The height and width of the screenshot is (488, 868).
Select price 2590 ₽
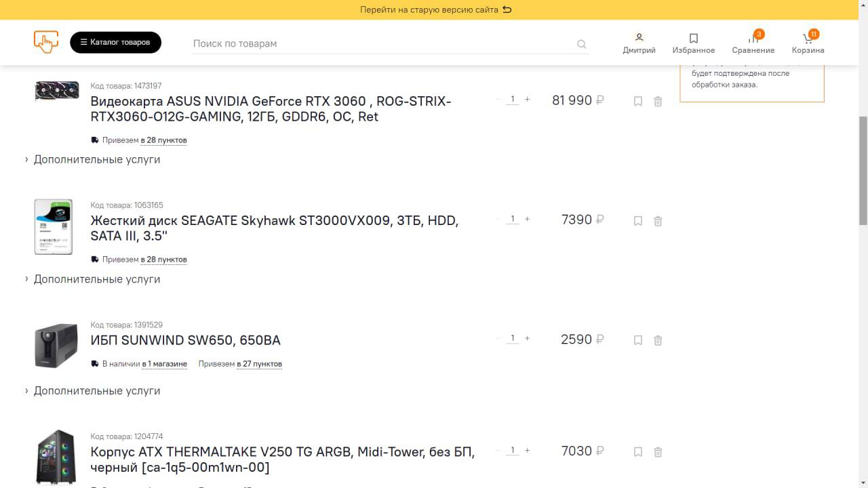click(x=583, y=339)
